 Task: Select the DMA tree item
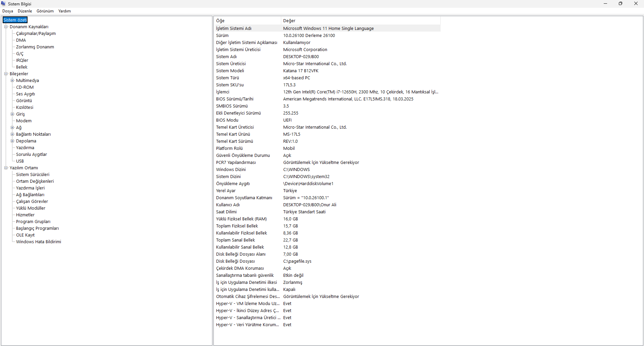pyautogui.click(x=21, y=40)
